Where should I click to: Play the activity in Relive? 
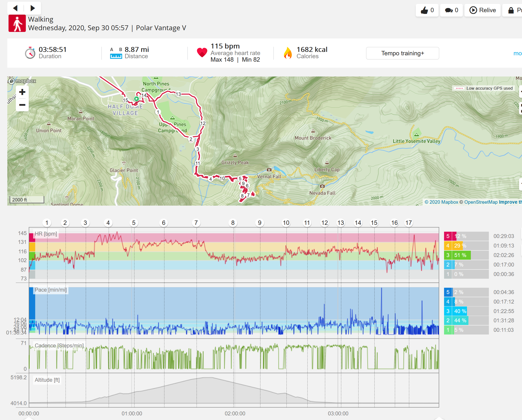click(483, 10)
